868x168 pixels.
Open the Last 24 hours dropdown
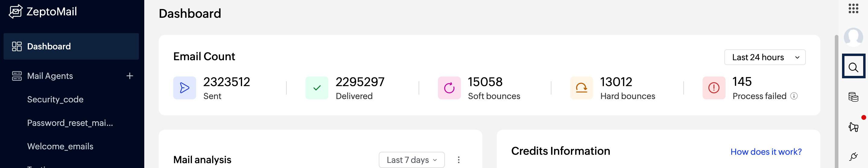[x=764, y=58]
